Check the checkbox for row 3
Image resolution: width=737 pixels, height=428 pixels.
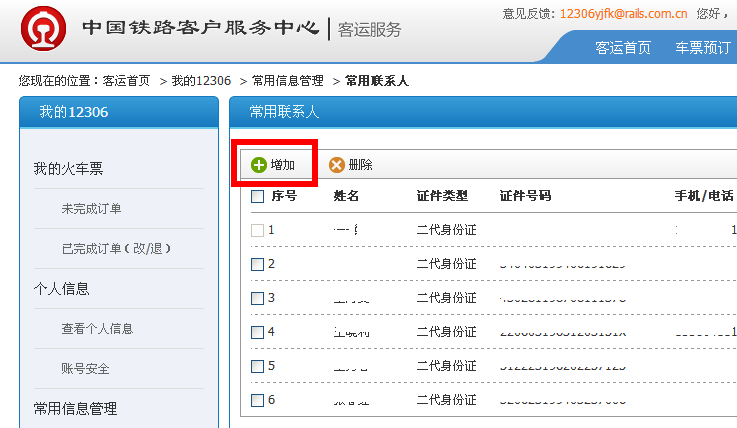click(258, 298)
